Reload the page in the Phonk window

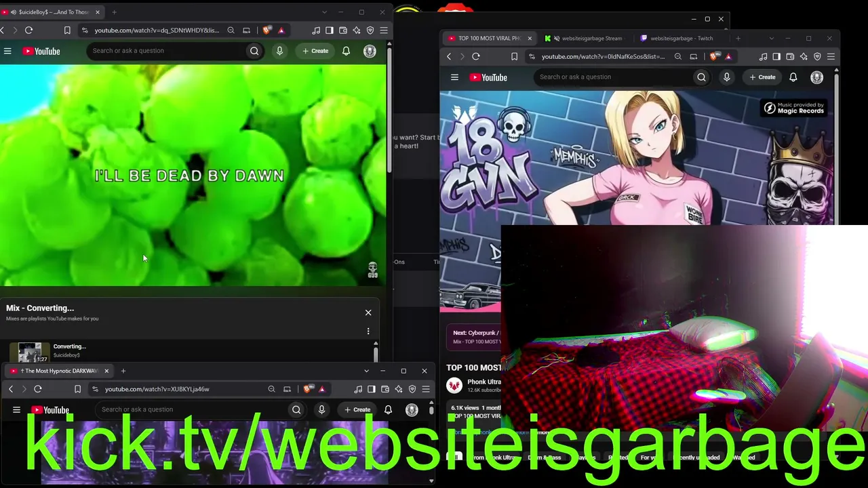point(476,57)
